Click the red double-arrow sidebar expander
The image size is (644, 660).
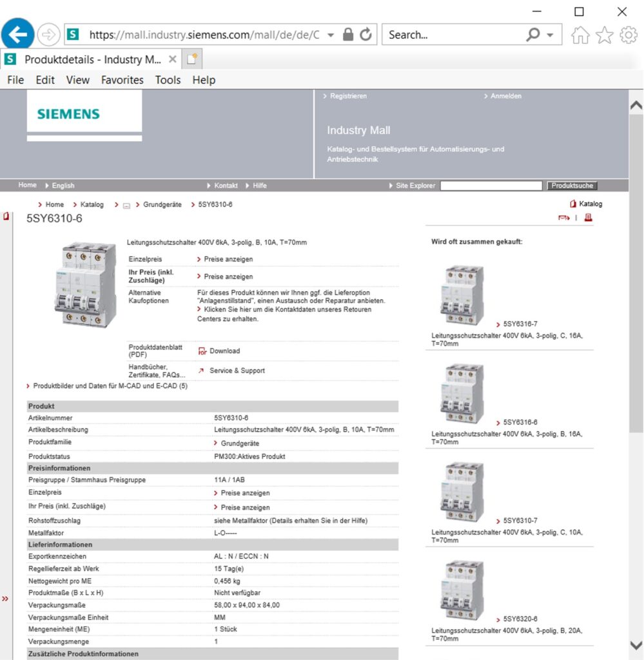(x=6, y=599)
